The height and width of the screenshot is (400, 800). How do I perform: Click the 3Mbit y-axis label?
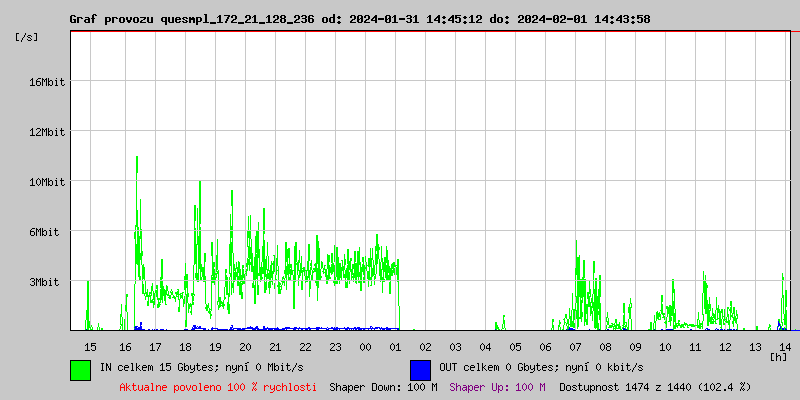coord(46,282)
